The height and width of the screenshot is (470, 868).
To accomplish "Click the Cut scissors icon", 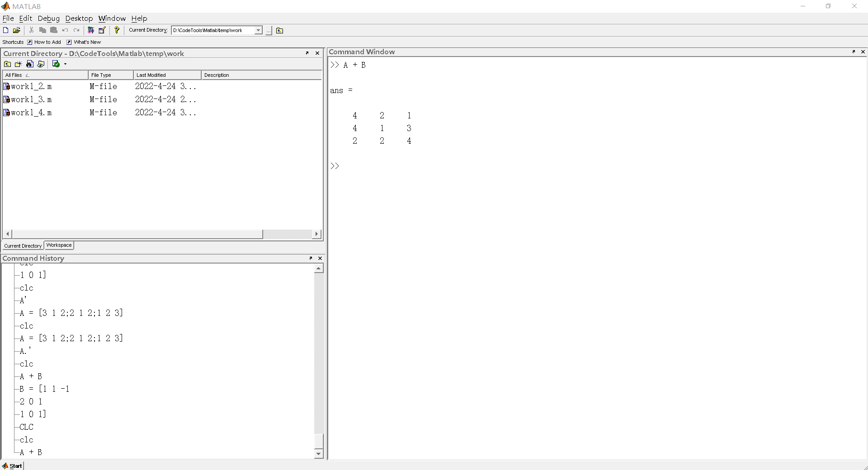I will [31, 30].
